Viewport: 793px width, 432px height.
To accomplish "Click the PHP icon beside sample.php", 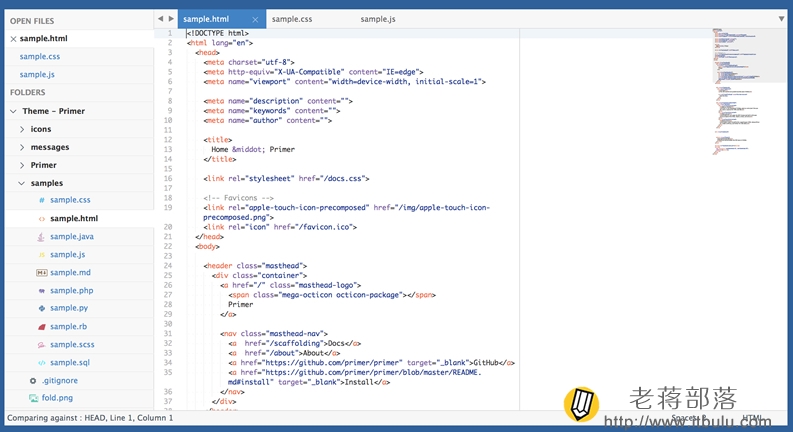I will pos(41,291).
